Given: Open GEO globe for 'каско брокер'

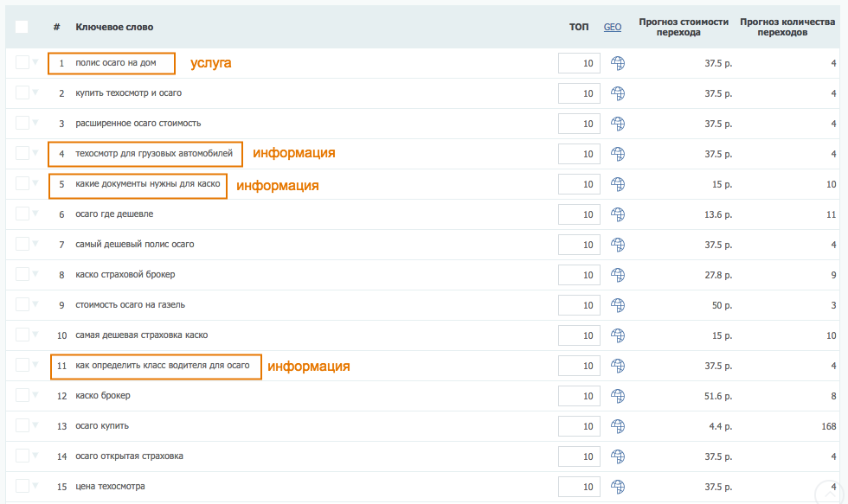Looking at the screenshot, I should (617, 396).
